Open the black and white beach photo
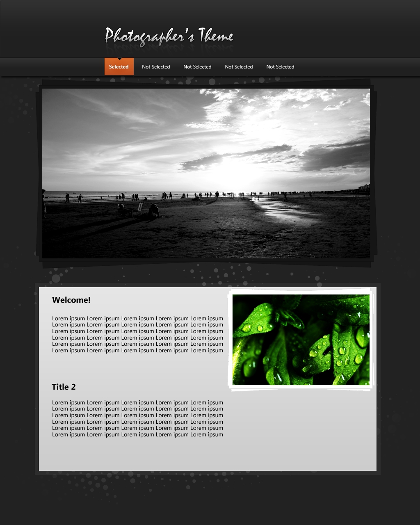 click(x=206, y=173)
